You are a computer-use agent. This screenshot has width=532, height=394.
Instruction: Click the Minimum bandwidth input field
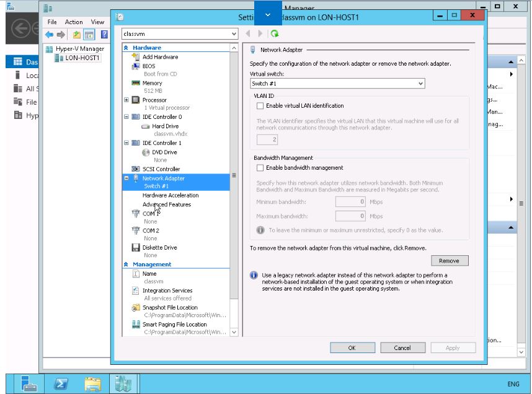pos(350,202)
